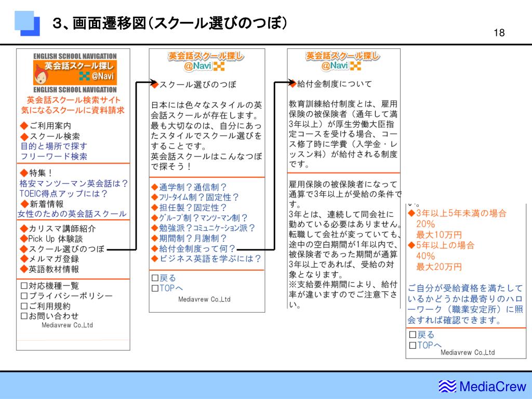Select page number 18
Image resolution: width=532 pixels, height=399 pixels.
[499, 33]
